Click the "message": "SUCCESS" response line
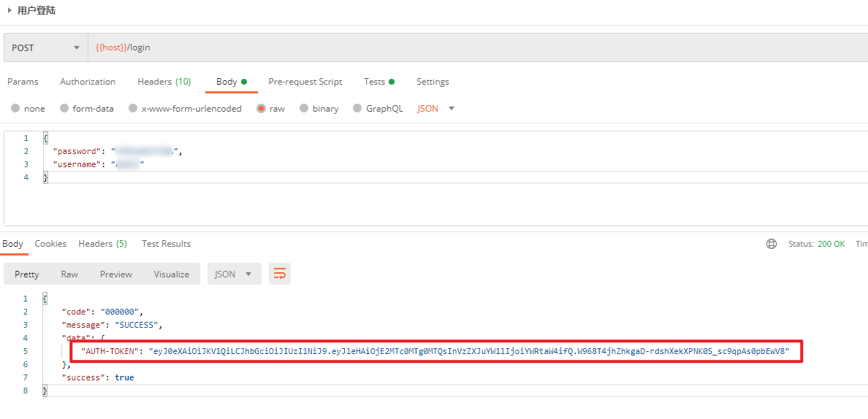Viewport: 868px width, 419px height. pos(112,325)
